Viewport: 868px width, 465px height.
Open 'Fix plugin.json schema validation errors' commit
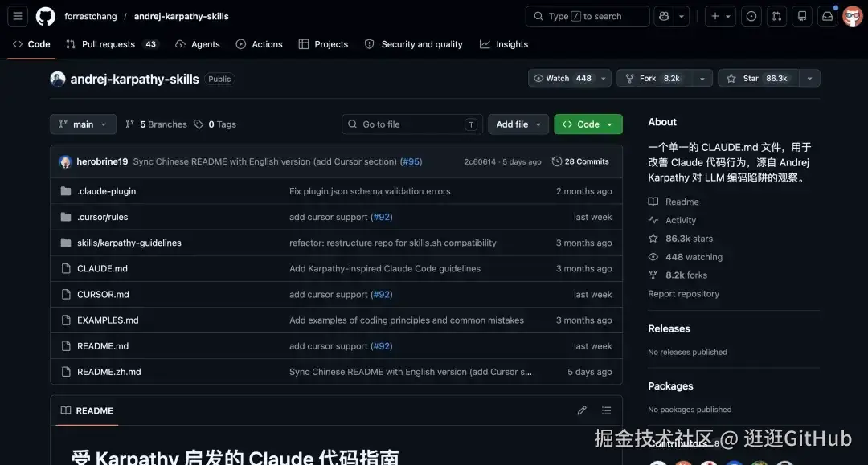coord(370,191)
